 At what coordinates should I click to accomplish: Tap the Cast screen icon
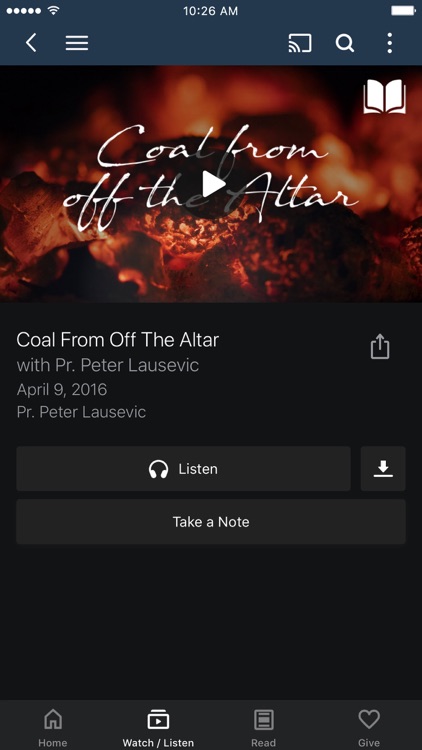pyautogui.click(x=300, y=43)
